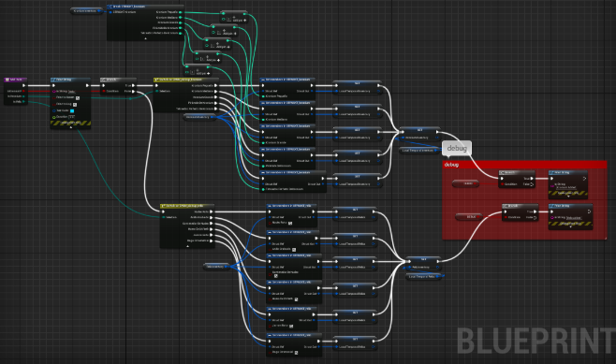Expand the lower Switch node's bottom arrow
Screen dimensions: 616x364
point(187,246)
